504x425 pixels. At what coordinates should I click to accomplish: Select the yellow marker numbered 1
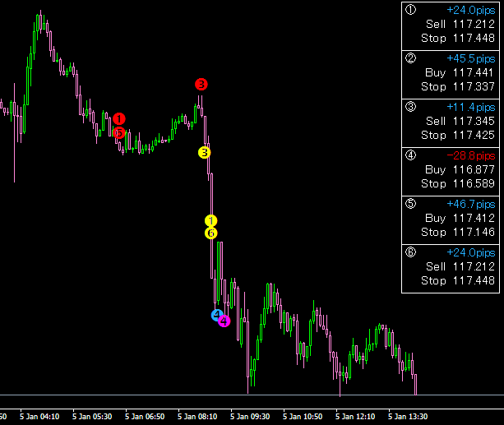(x=210, y=220)
